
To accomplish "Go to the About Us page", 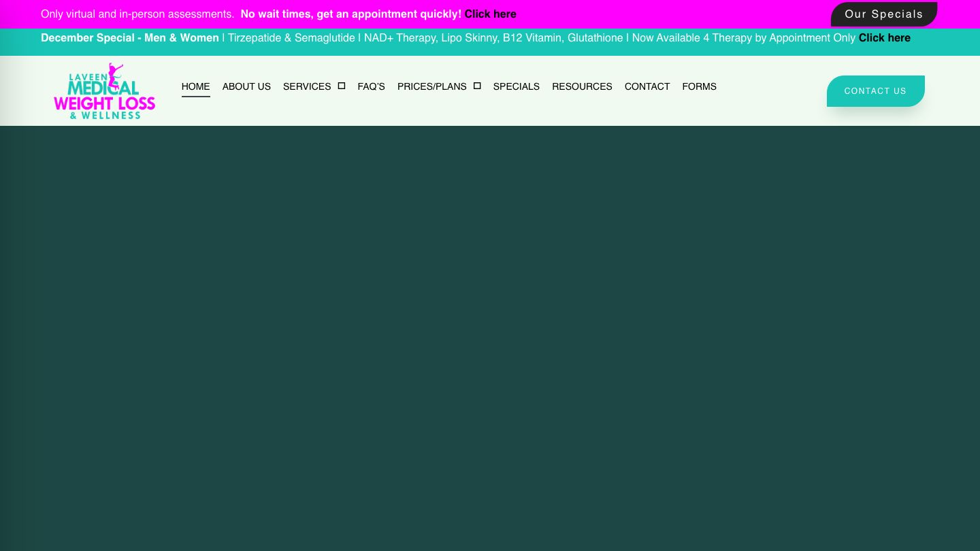I will 246,86.
